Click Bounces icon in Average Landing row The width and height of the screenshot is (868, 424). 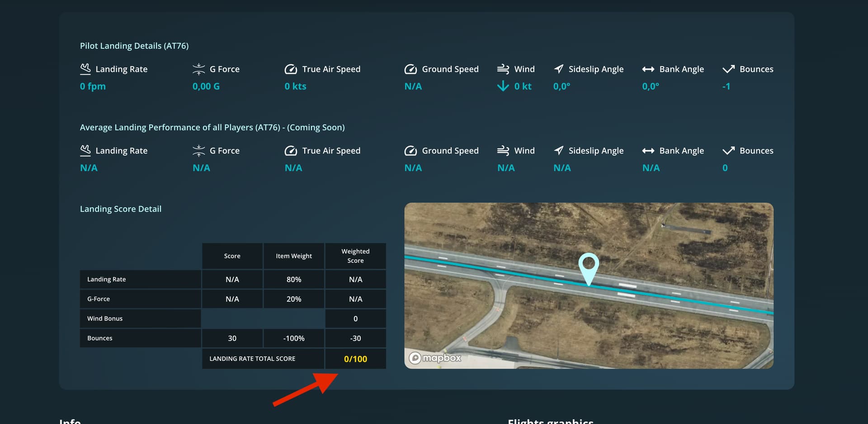[728, 151]
